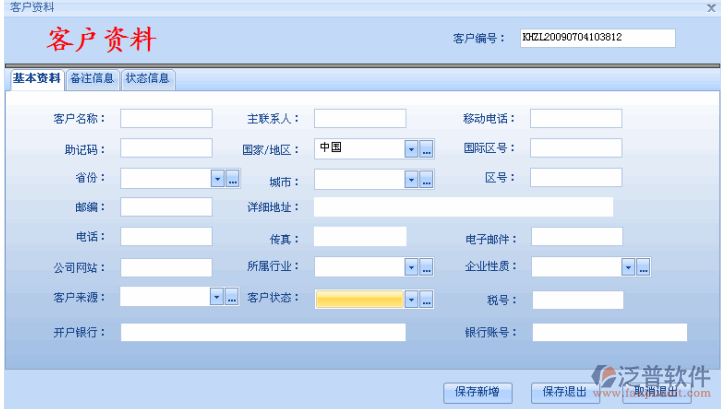
Task: Click the 国际区号 input field
Action: coord(576,148)
